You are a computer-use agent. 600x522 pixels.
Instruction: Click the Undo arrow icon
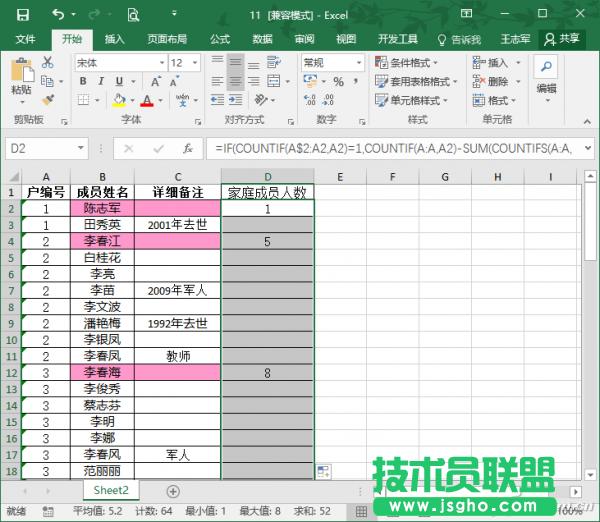tap(57, 15)
